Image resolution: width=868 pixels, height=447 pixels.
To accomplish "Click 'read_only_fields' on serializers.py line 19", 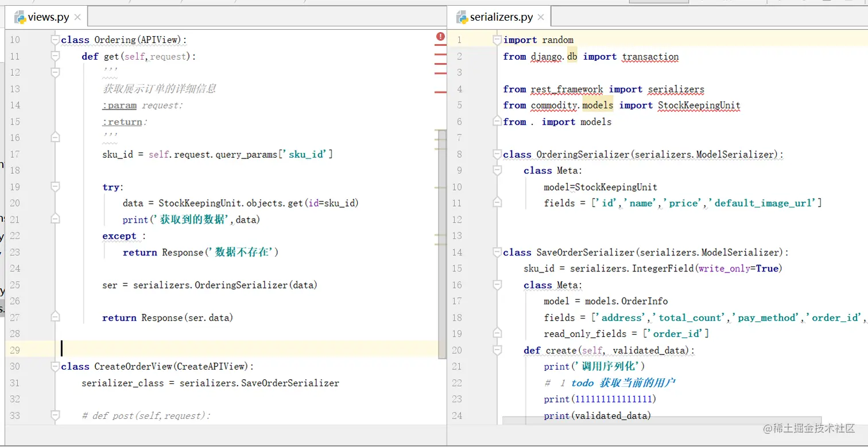I will click(585, 334).
